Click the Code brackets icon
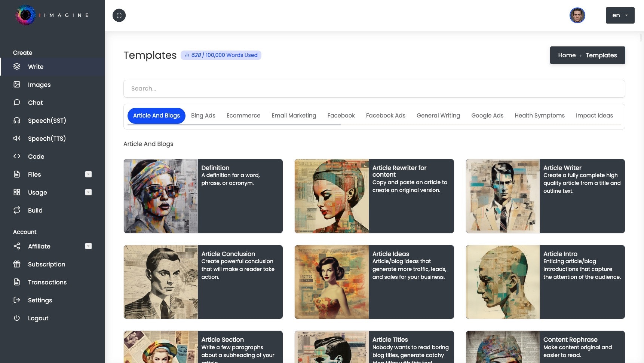The width and height of the screenshot is (644, 363). click(17, 156)
